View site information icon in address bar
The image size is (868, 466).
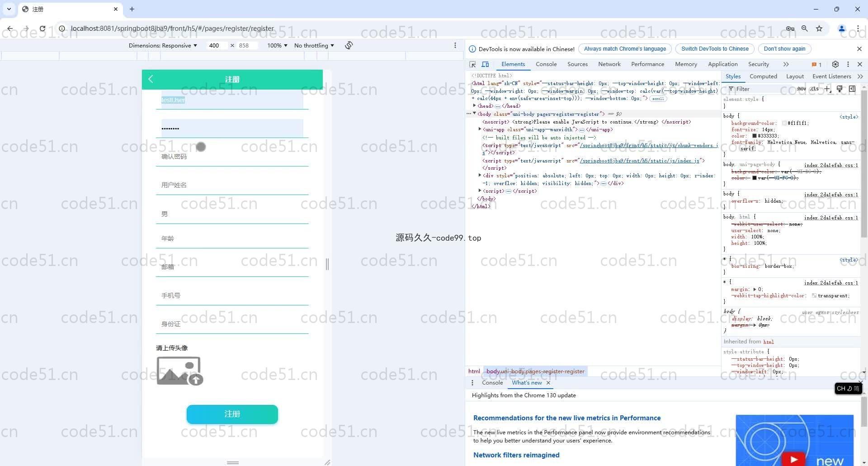click(x=62, y=29)
